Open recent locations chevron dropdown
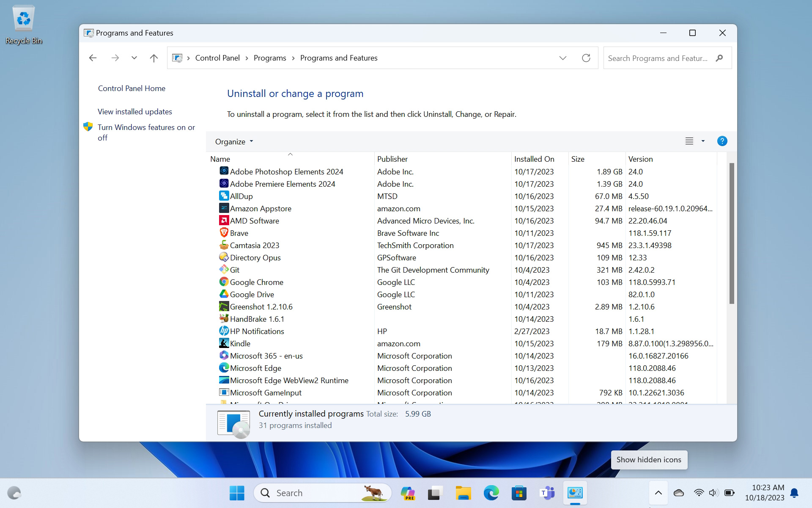The image size is (812, 508). coord(134,58)
